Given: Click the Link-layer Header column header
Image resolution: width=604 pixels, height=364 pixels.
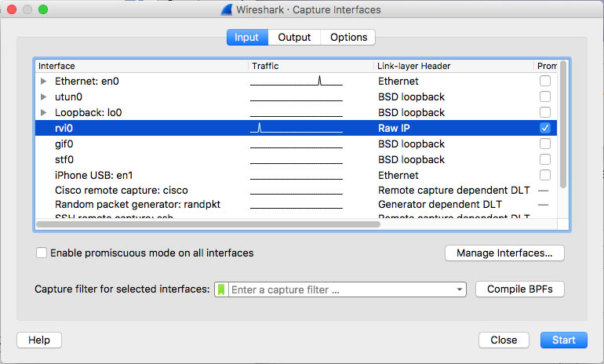Looking at the screenshot, I should 453,66.
